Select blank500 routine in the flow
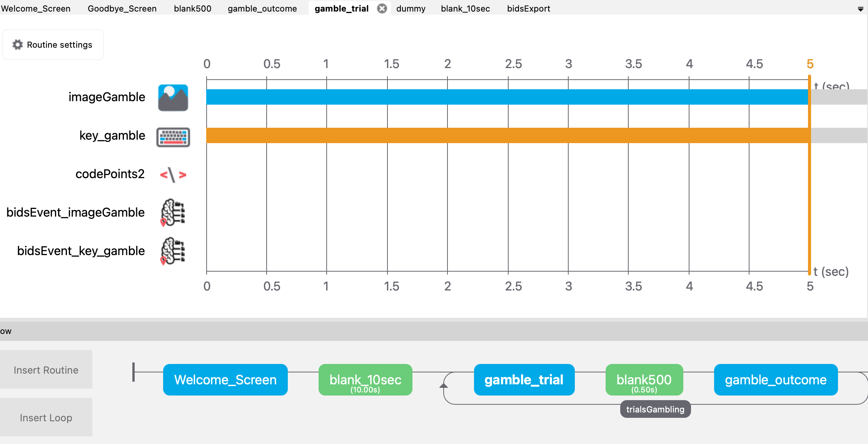The image size is (868, 444). [644, 380]
